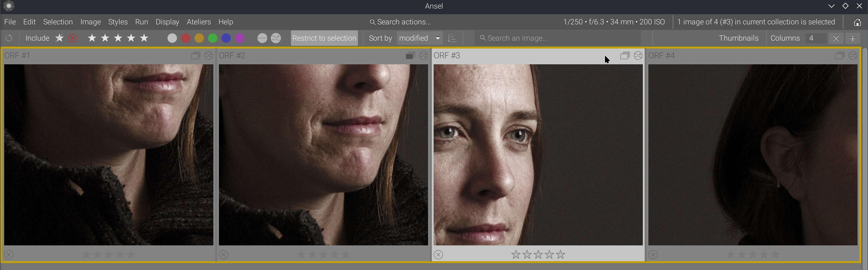The height and width of the screenshot is (270, 868).
Task: Click the Restrict to selection button
Action: 324,38
